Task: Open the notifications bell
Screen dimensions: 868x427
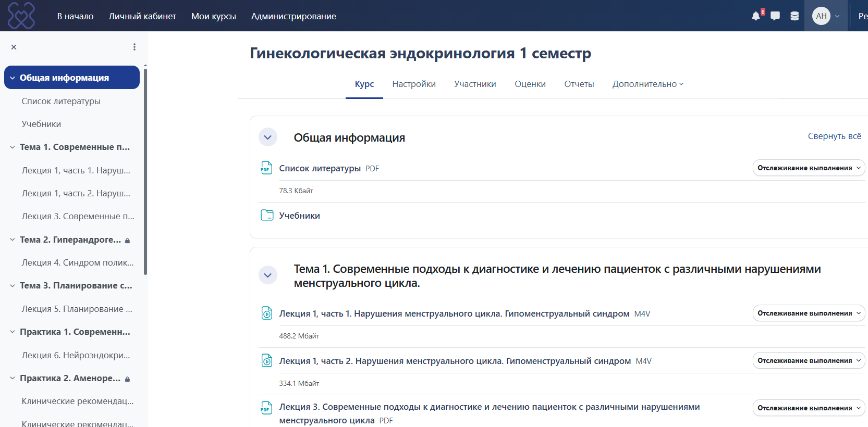Action: coord(756,16)
